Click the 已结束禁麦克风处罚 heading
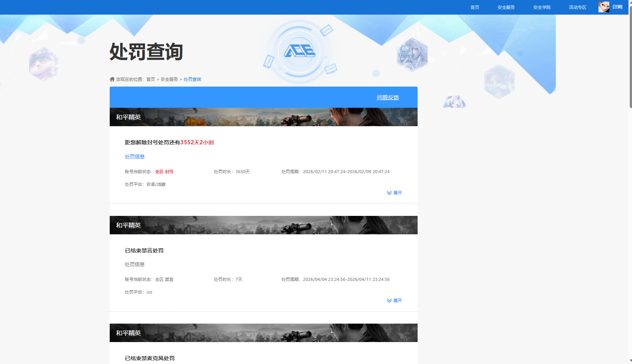632x364 pixels. (150, 358)
